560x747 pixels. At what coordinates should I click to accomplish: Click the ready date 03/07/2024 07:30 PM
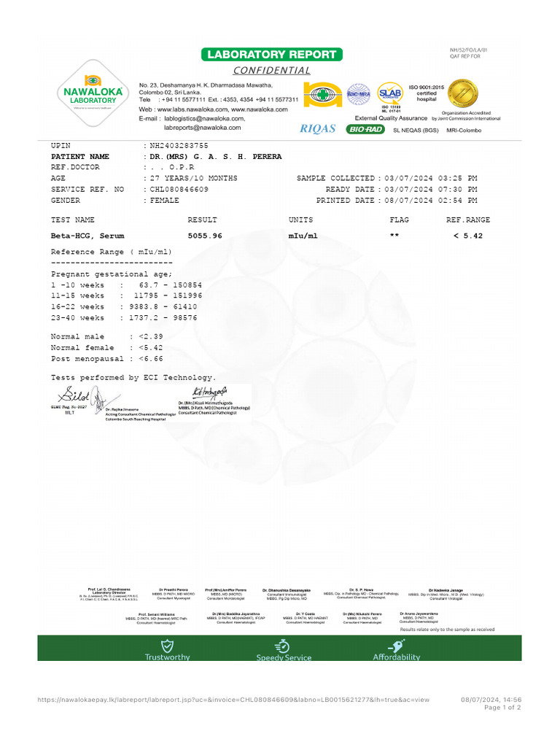(431, 190)
